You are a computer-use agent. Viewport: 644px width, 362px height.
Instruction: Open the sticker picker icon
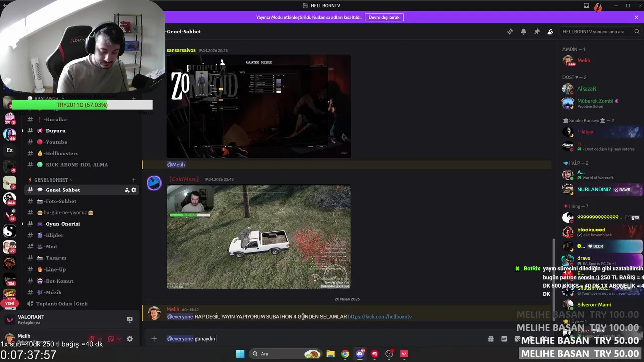(x=517, y=339)
